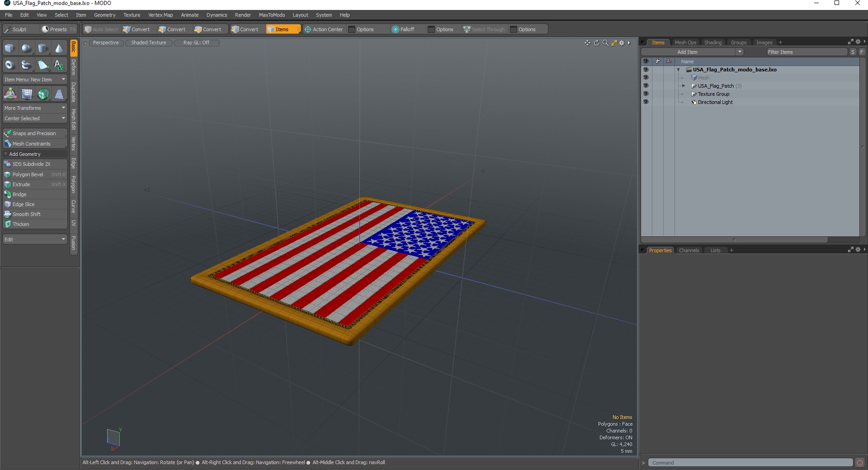Open the Perspective view type dropdown
Viewport: 868px width, 470px height.
coord(106,43)
